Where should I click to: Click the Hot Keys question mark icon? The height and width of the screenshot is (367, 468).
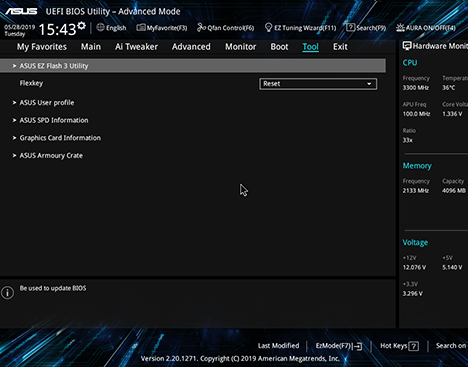click(413, 346)
